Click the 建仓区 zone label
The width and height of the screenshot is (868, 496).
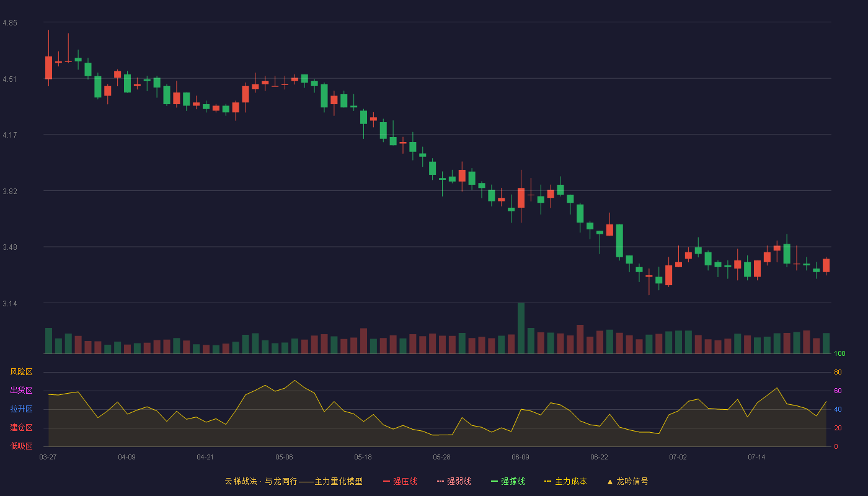click(x=21, y=428)
